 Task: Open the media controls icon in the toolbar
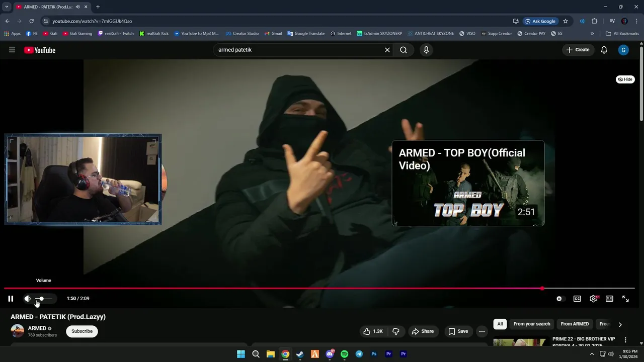point(612,21)
